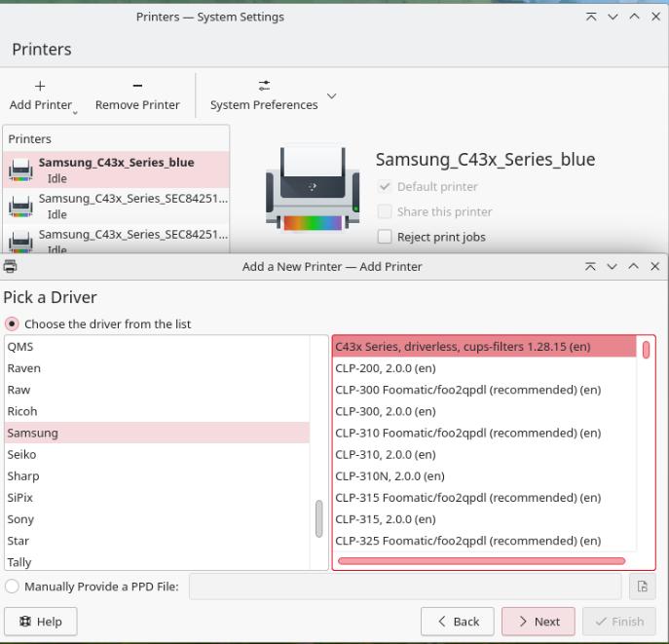Screen dimensions: 669x644
Task: Select Seiko manufacturer
Action: coord(157,454)
